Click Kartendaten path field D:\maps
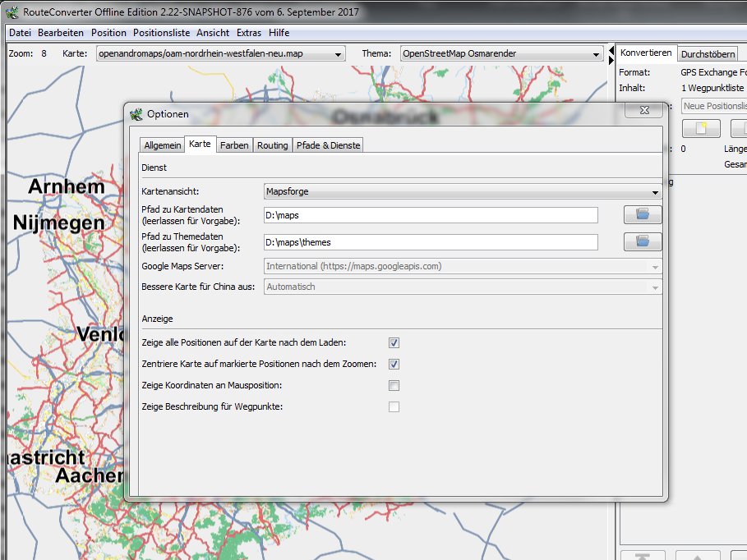 431,215
